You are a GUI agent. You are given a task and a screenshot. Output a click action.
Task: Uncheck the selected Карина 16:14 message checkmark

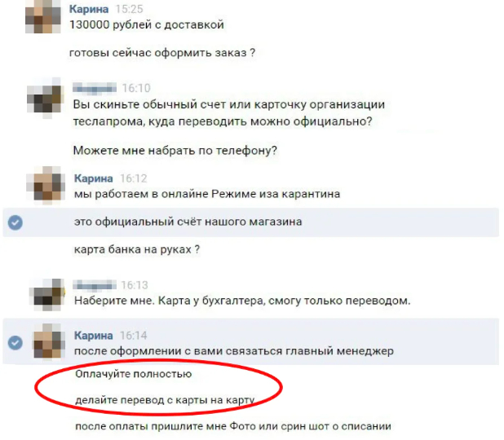pos(15,342)
